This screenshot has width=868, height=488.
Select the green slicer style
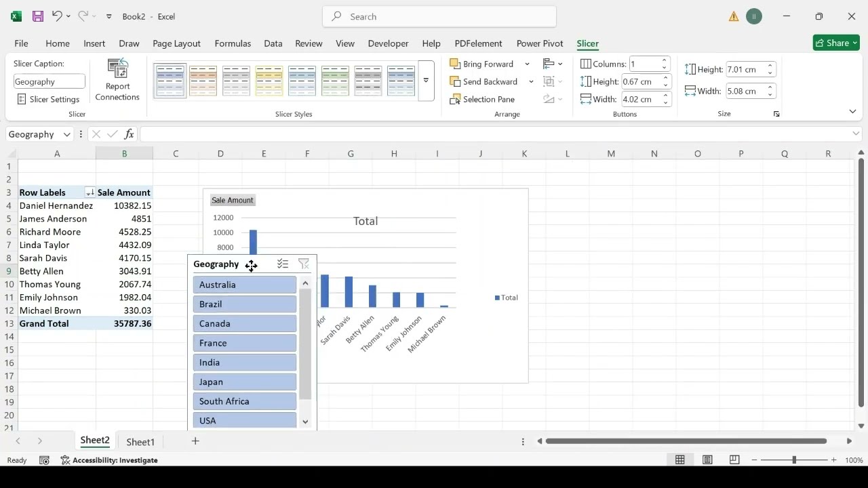335,81
